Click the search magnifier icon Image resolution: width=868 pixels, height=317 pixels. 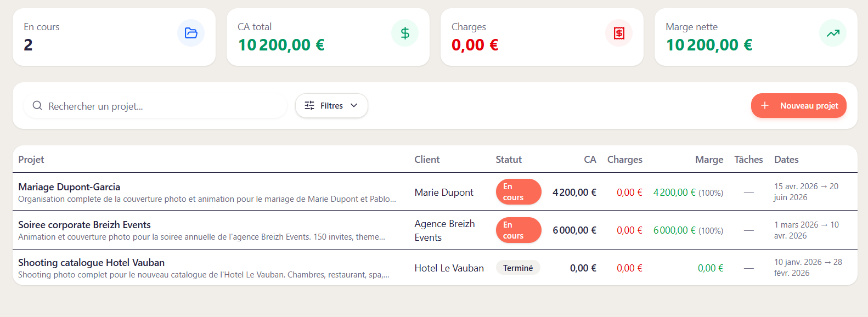click(x=37, y=105)
